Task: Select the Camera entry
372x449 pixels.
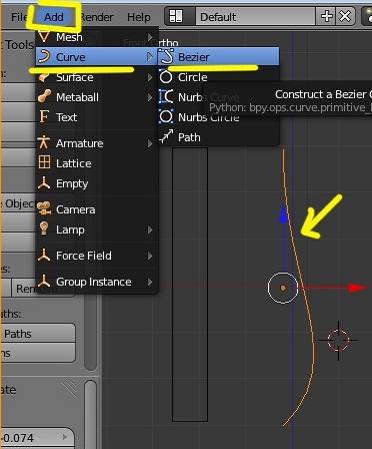Action: pos(97,209)
